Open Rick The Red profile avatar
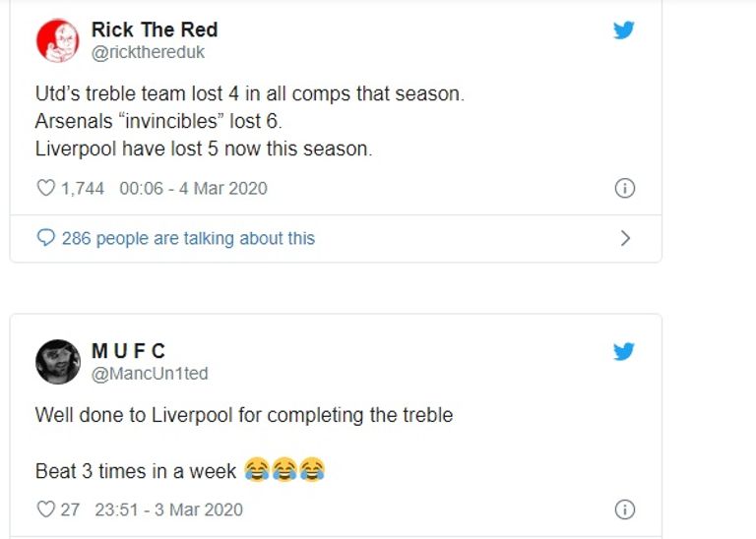The image size is (756, 539). coord(57,40)
